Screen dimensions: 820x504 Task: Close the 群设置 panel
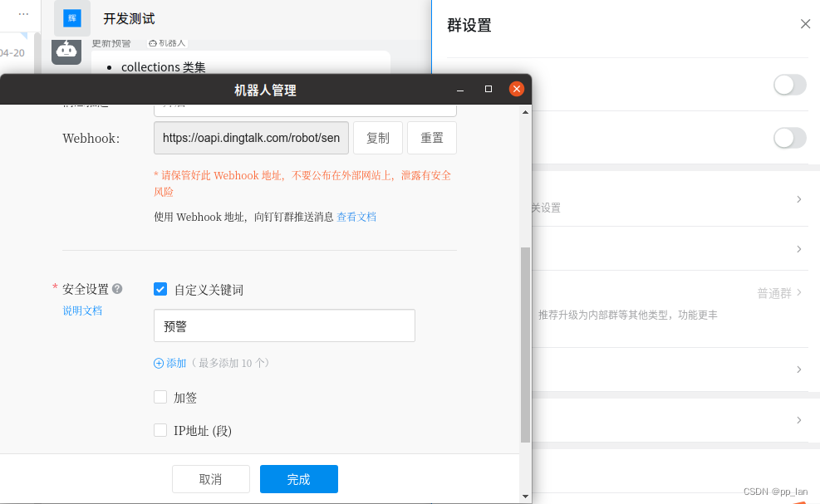(x=805, y=24)
